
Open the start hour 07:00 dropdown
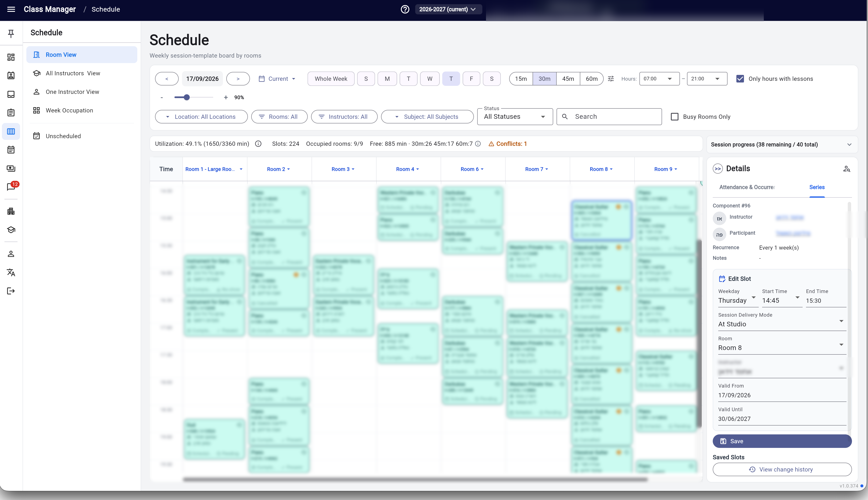tap(659, 79)
